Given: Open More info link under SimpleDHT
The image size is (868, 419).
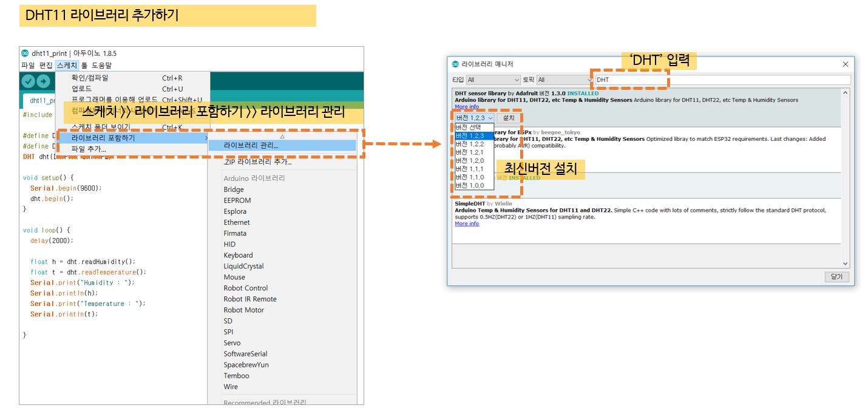Looking at the screenshot, I should [467, 223].
